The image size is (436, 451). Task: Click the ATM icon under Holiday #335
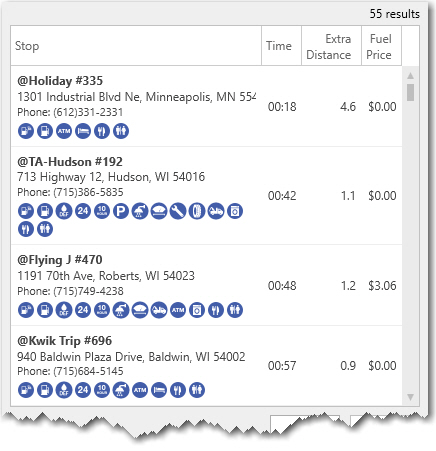point(64,131)
